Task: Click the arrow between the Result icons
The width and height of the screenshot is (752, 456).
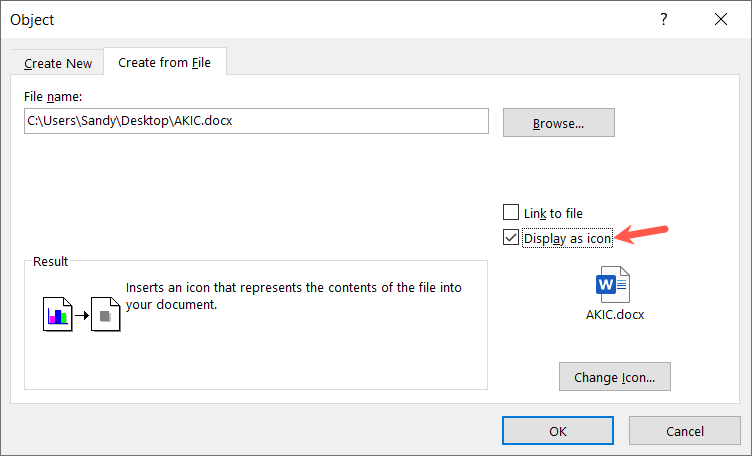Action: (x=82, y=318)
